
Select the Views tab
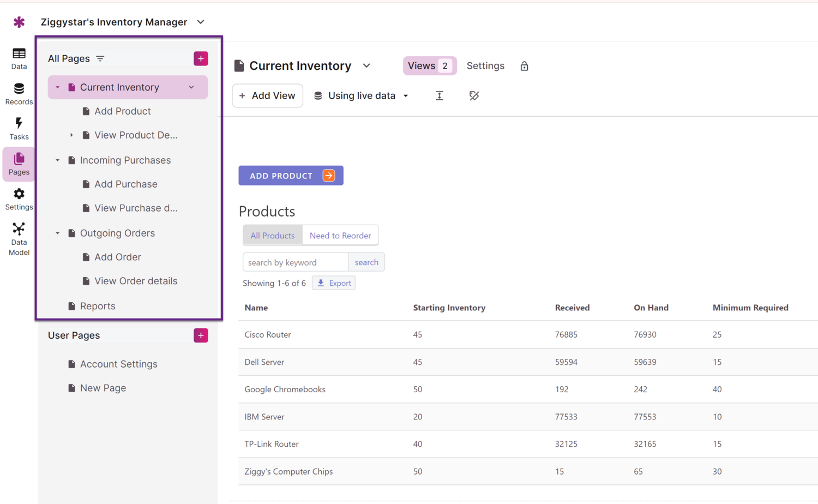coord(429,66)
